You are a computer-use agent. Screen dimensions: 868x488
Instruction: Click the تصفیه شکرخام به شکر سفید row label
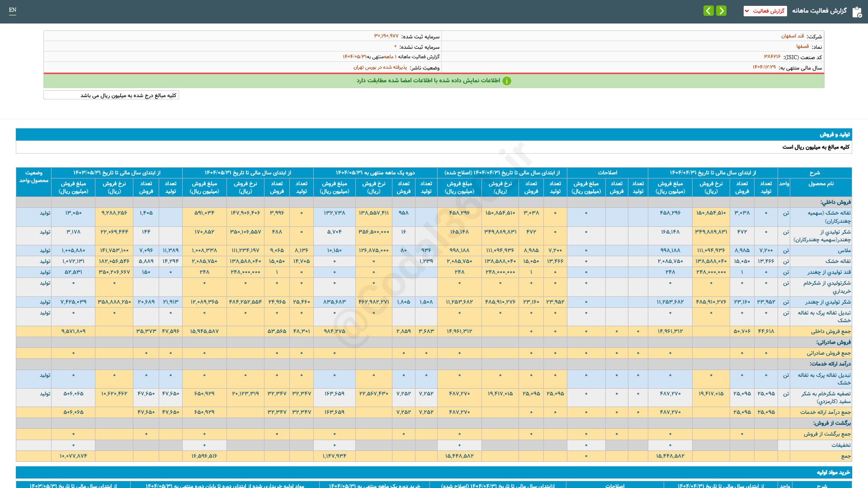click(x=826, y=398)
